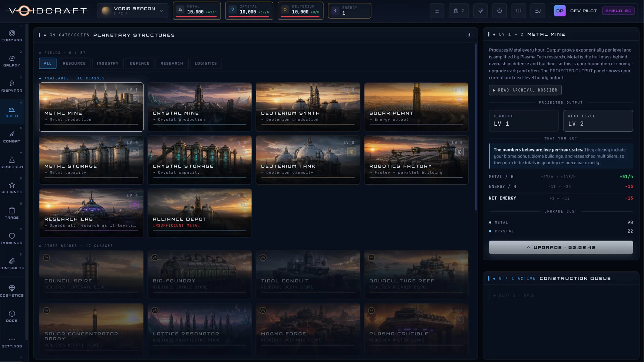Select the Defence filter tab
This screenshot has height=362, width=644.
[140, 63]
